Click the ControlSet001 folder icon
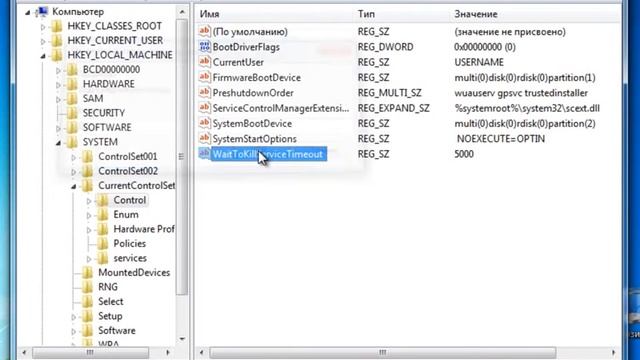 87,156
